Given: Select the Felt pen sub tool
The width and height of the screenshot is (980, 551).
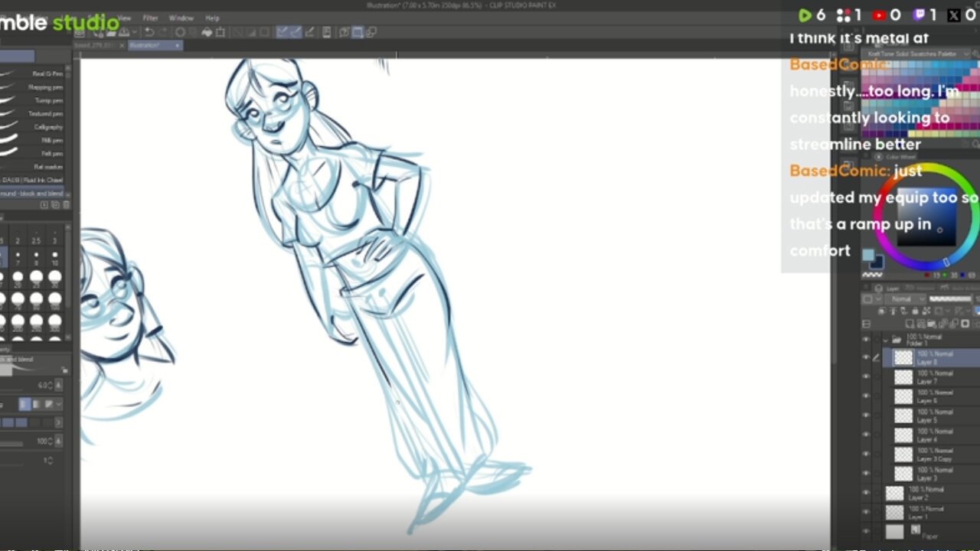Looking at the screenshot, I should click(32, 153).
